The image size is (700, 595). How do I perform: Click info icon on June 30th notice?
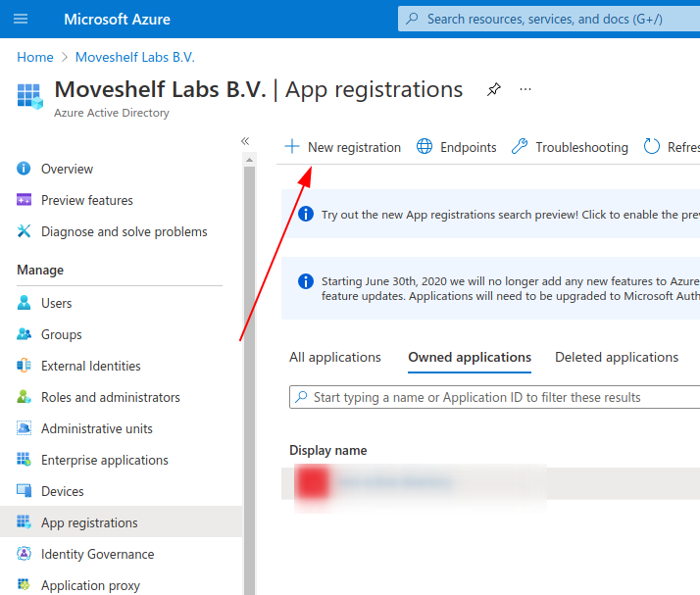coord(305,281)
